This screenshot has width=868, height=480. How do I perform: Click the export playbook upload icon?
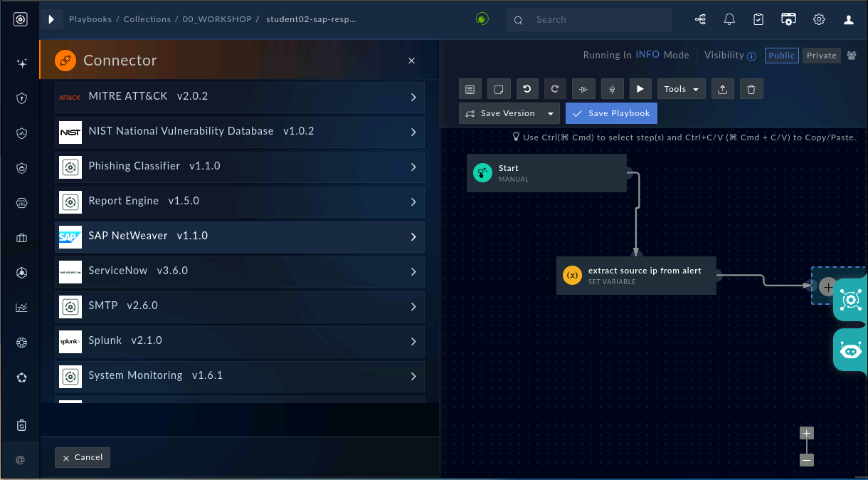[x=722, y=89]
